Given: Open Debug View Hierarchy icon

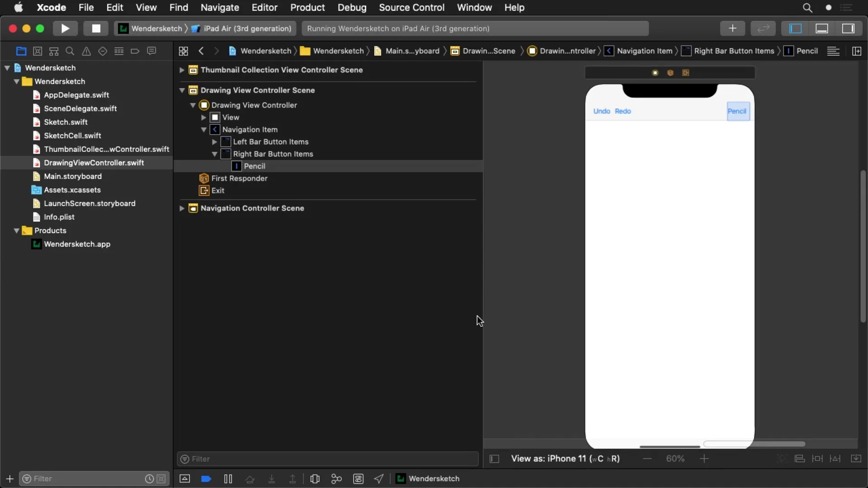Looking at the screenshot, I should tap(315, 479).
